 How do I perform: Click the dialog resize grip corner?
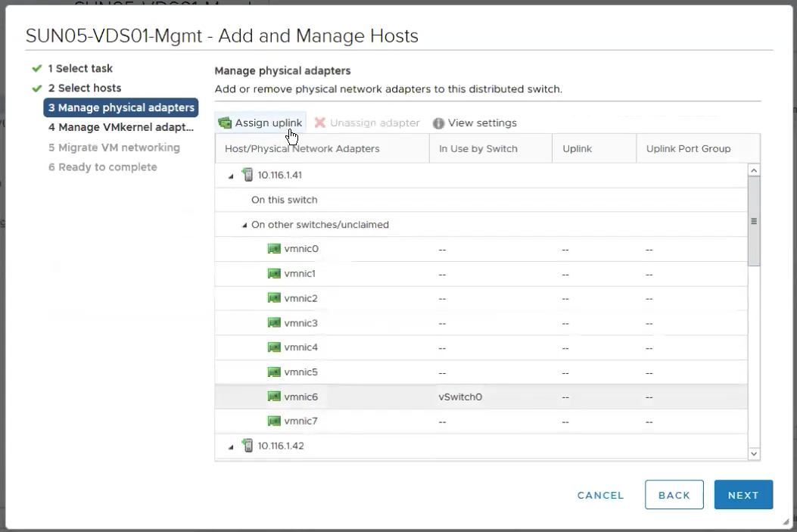click(x=786, y=521)
